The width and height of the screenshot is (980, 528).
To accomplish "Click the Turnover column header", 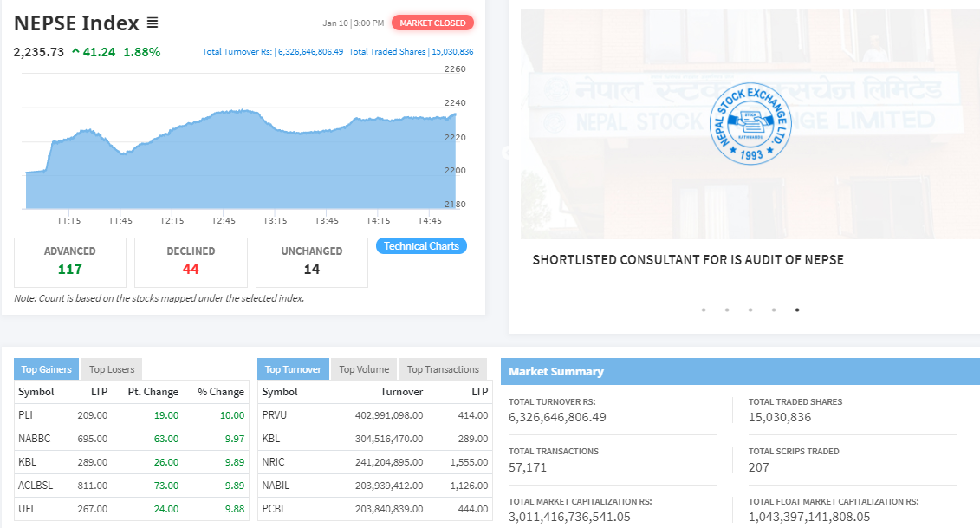I will (402, 392).
